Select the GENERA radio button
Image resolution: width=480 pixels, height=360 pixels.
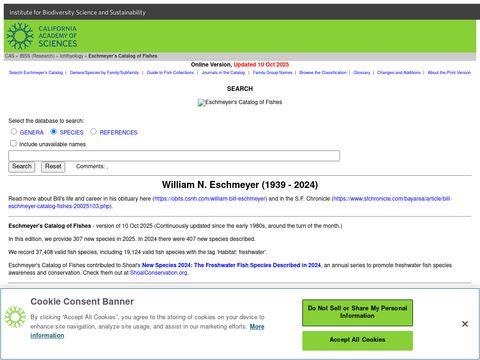point(14,132)
